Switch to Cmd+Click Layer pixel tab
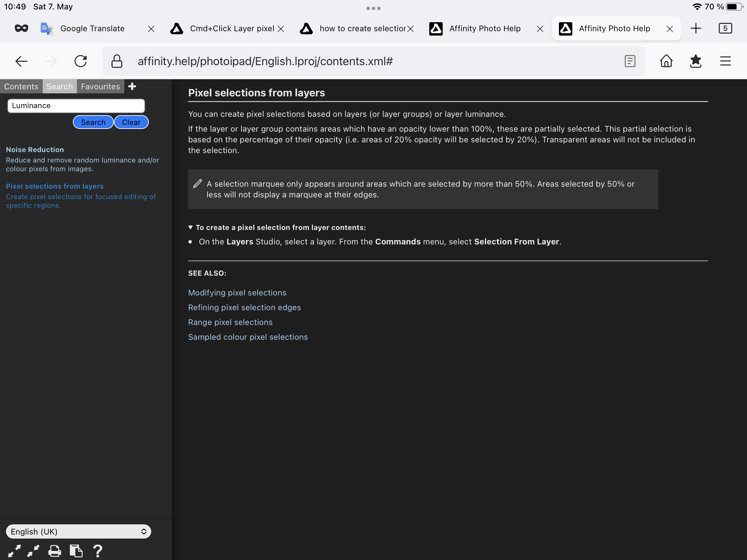 pyautogui.click(x=232, y=28)
